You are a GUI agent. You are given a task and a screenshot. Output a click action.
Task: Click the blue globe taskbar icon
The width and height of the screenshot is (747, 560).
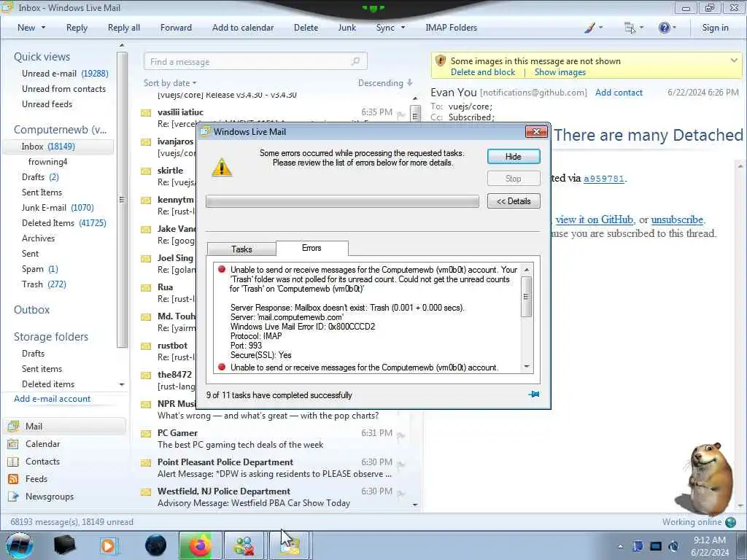(x=155, y=545)
